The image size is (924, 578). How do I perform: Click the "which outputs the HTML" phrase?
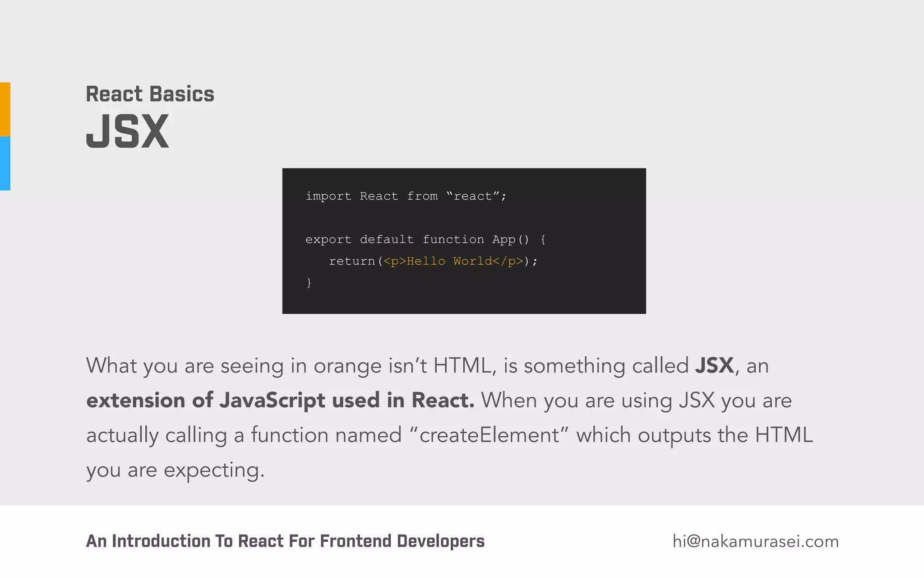click(694, 435)
